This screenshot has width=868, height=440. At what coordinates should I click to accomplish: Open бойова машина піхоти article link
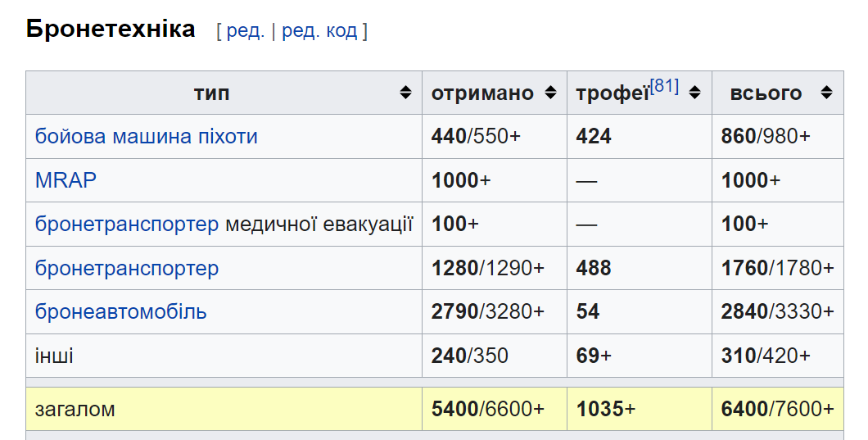point(146,136)
